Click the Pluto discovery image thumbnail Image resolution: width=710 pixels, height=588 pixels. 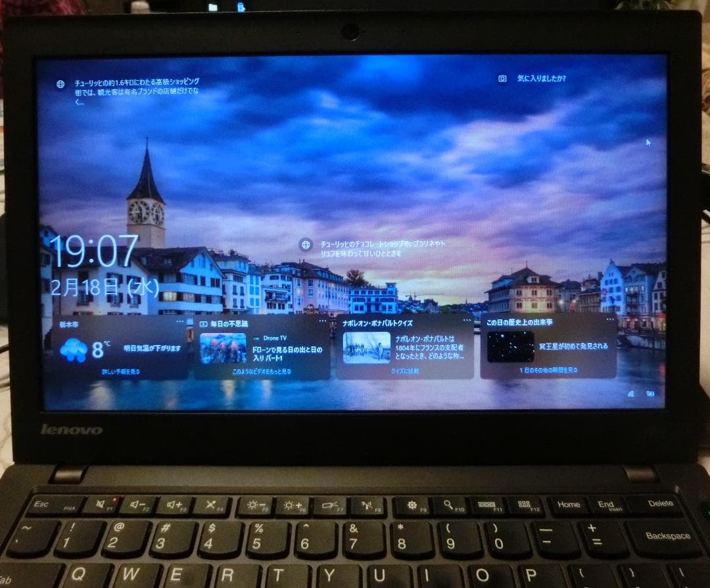click(510, 345)
